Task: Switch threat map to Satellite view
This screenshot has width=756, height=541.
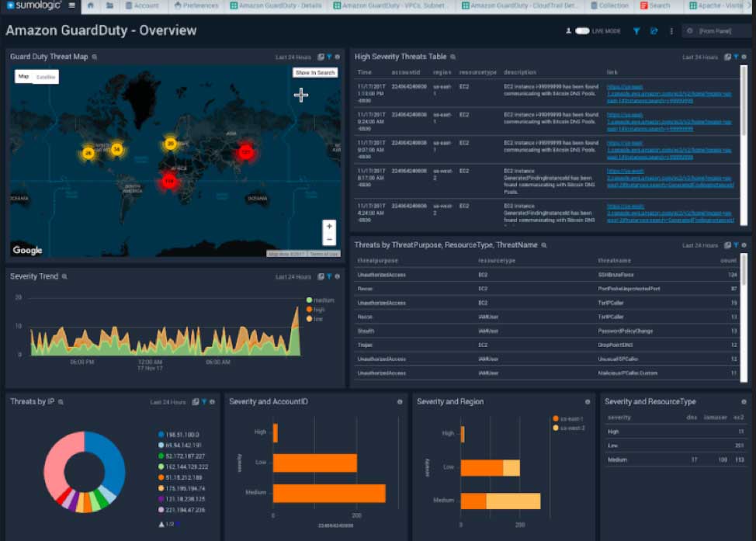Action: pyautogui.click(x=46, y=77)
